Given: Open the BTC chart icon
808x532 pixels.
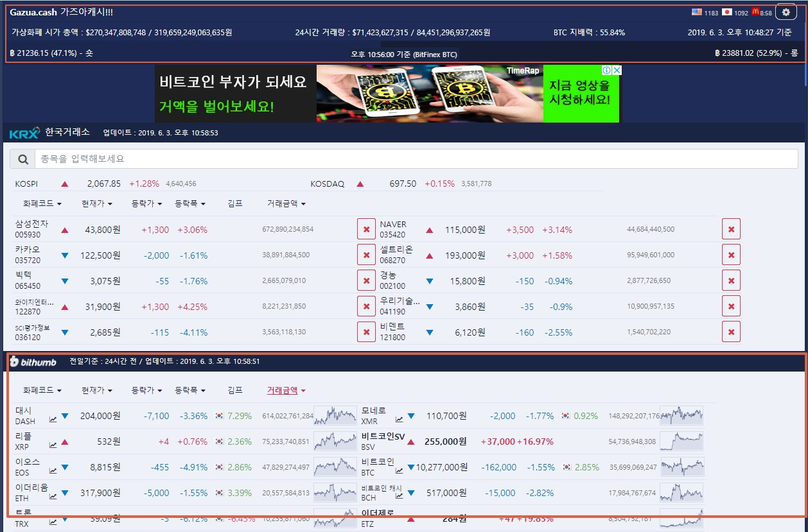Looking at the screenshot, I should pos(399,470).
